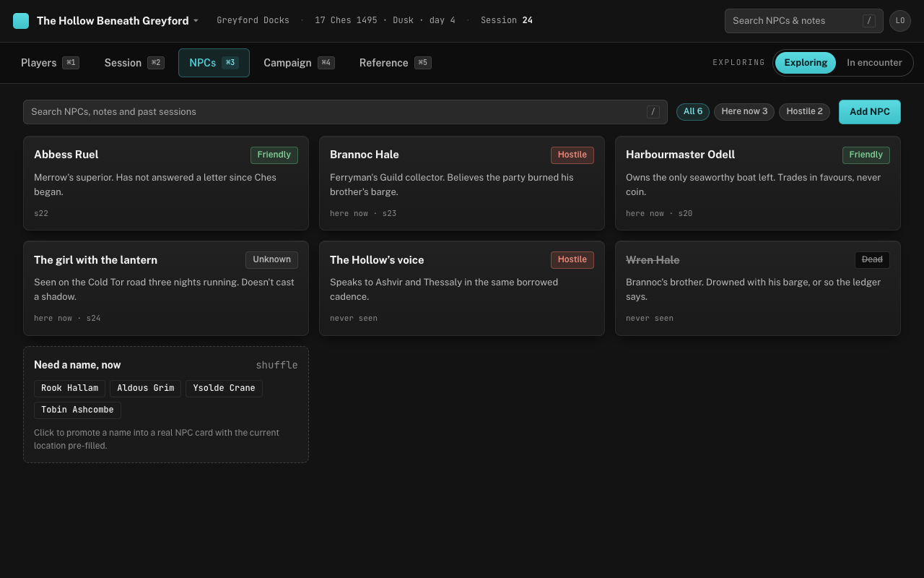Screen dimensions: 924x578
Task: Promote the name Rook Hallam
Action: pos(69,389)
